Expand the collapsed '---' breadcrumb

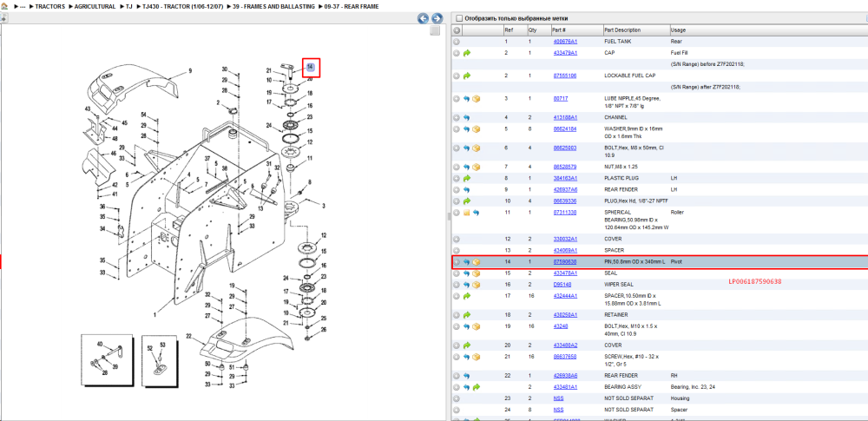pyautogui.click(x=23, y=7)
